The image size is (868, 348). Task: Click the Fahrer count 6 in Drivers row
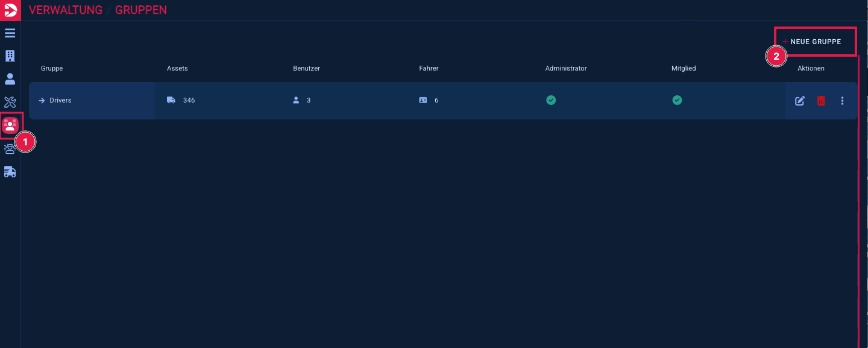coord(436,101)
